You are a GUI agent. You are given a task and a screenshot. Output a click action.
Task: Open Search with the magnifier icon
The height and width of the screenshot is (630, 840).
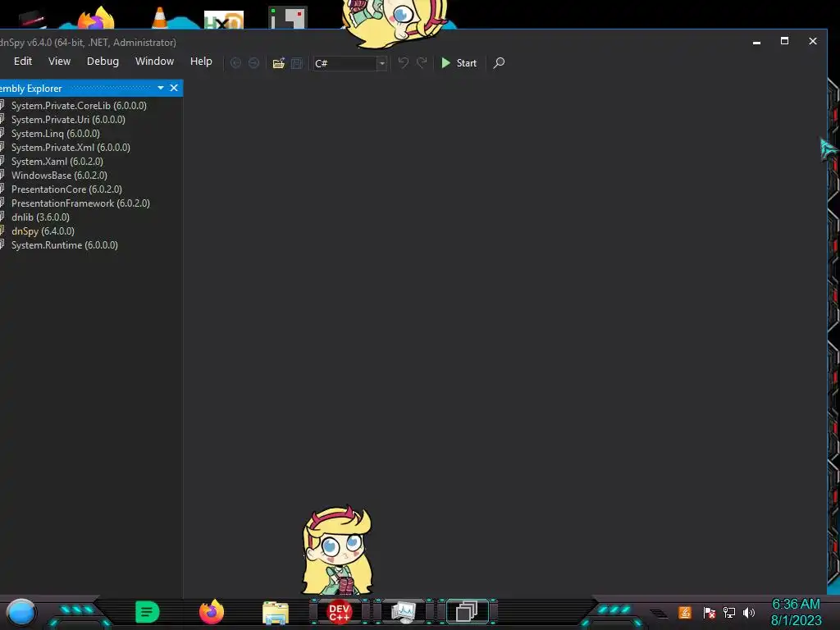499,63
